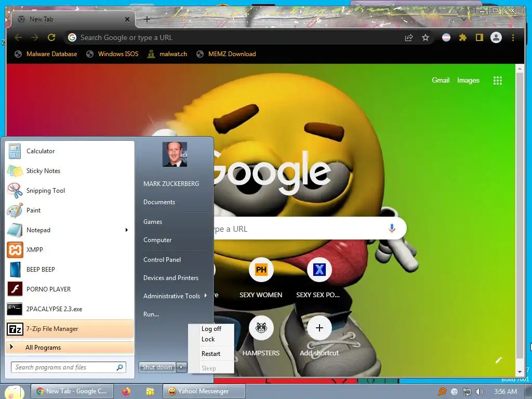The image size is (532, 399).
Task: Focus the Search programs and files box
Action: coord(69,367)
